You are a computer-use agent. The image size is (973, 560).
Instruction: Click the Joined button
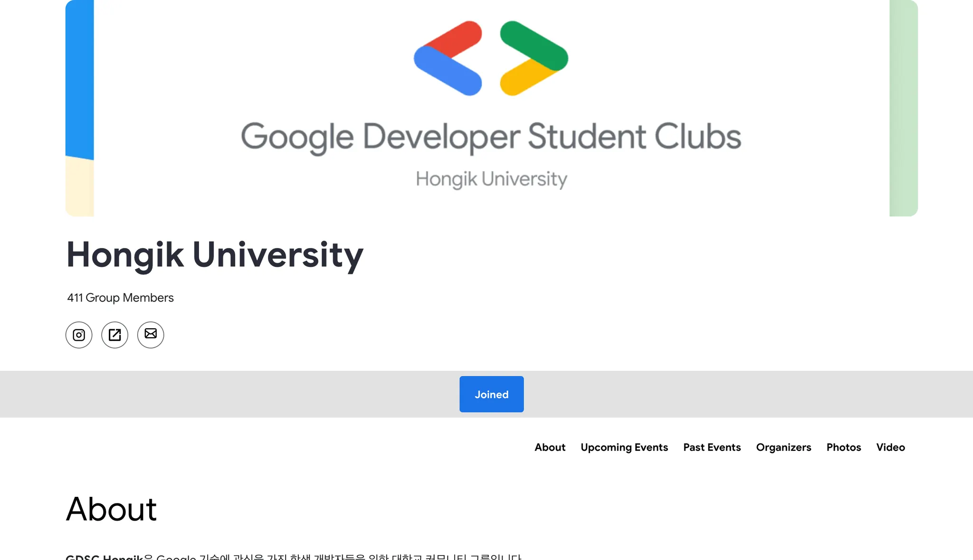click(x=491, y=394)
